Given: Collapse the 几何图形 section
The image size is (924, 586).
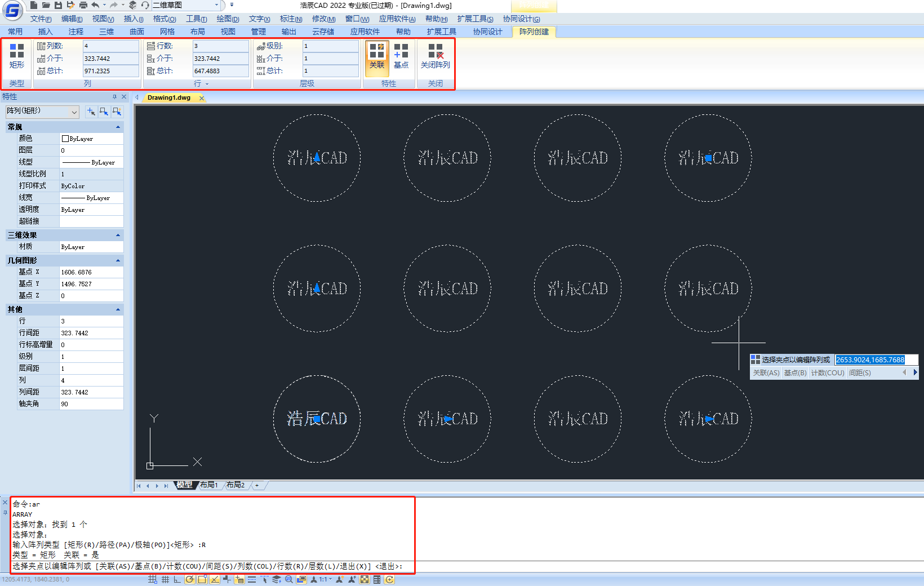Looking at the screenshot, I should click(x=118, y=260).
